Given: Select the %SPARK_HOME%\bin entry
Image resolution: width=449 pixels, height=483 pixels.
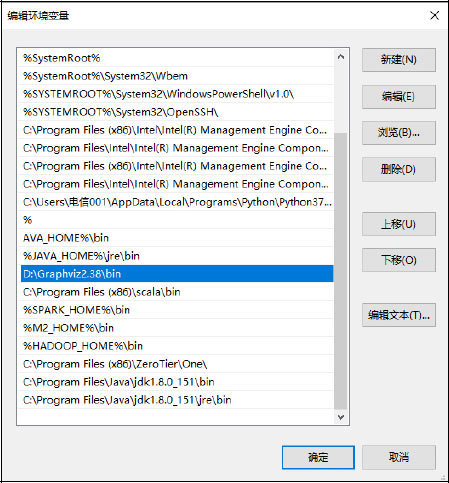Looking at the screenshot, I should pos(177,310).
